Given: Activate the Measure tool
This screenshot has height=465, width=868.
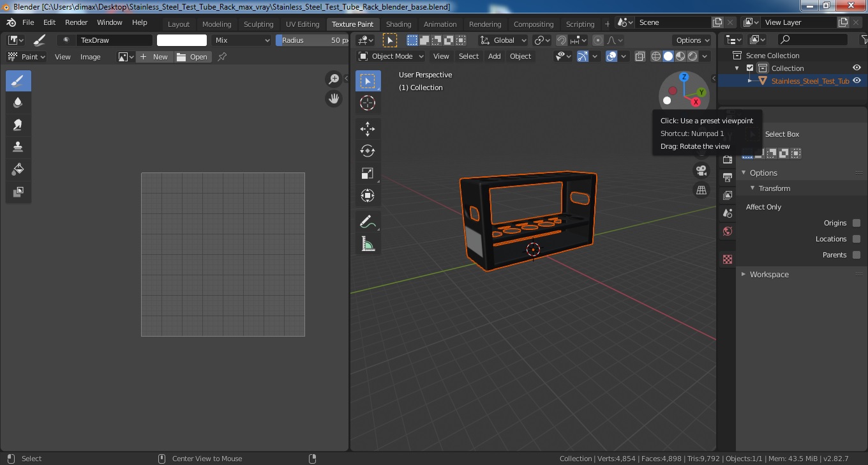Looking at the screenshot, I should tap(368, 244).
